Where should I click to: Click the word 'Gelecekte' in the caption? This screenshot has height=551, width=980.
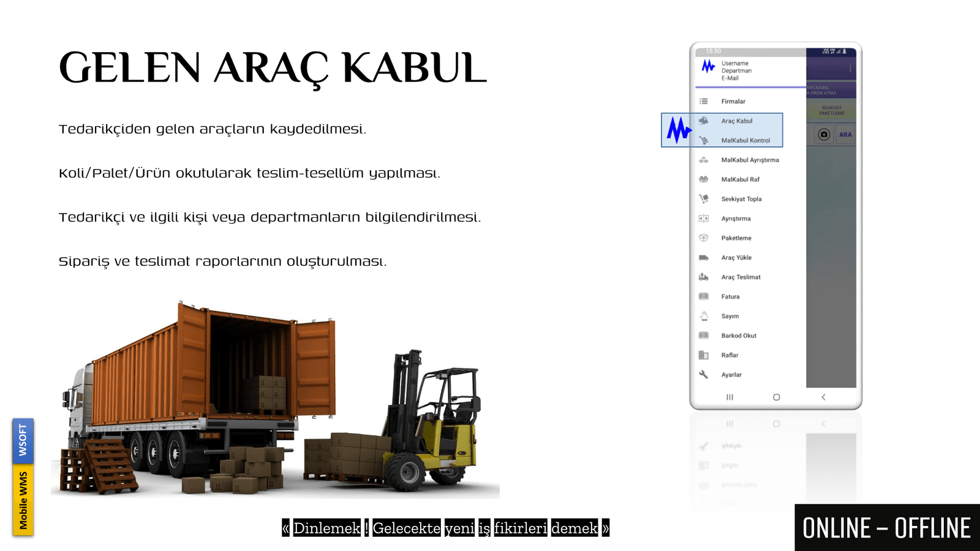[406, 528]
